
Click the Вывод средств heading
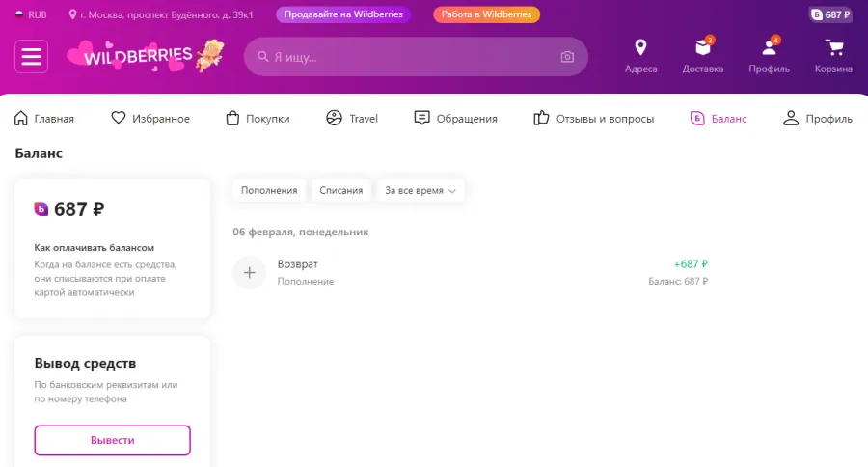point(85,364)
